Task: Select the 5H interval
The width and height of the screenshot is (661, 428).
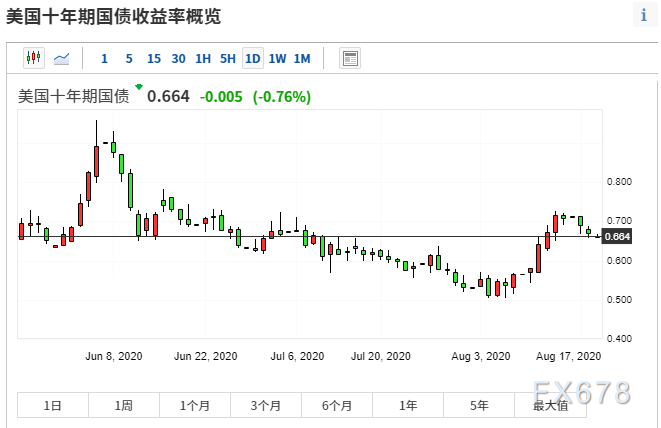Action: pos(228,59)
